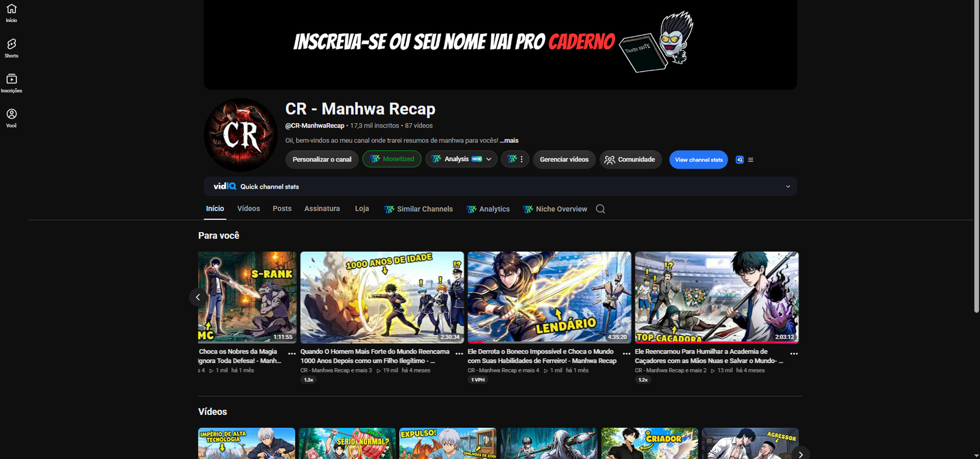The width and height of the screenshot is (980, 459).
Task: Switch to the Vídeos tab
Action: tap(249, 209)
